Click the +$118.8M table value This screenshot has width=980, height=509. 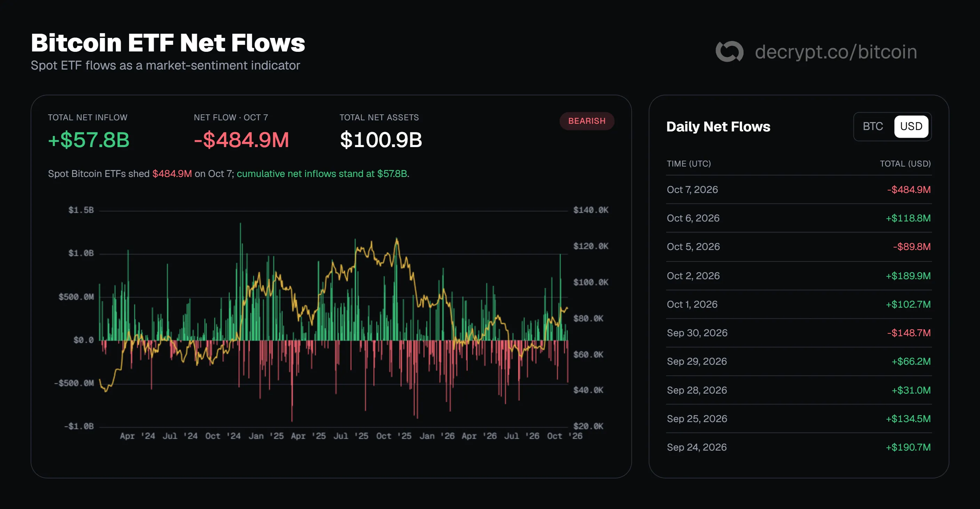point(908,218)
